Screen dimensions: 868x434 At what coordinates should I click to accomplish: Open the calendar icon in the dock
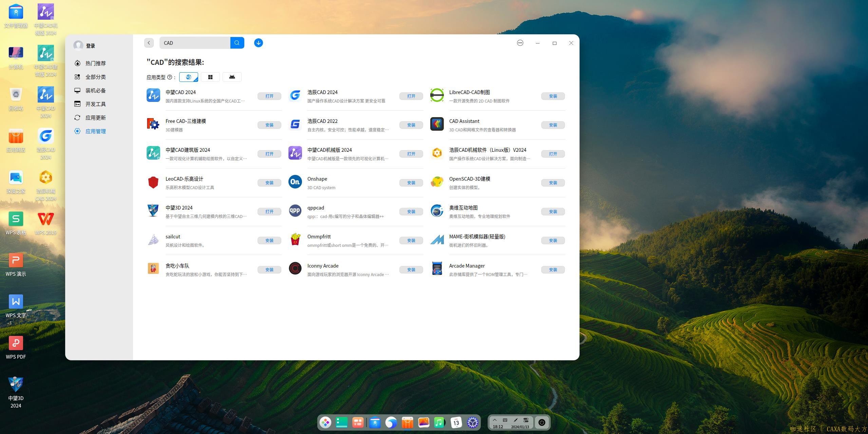[456, 422]
